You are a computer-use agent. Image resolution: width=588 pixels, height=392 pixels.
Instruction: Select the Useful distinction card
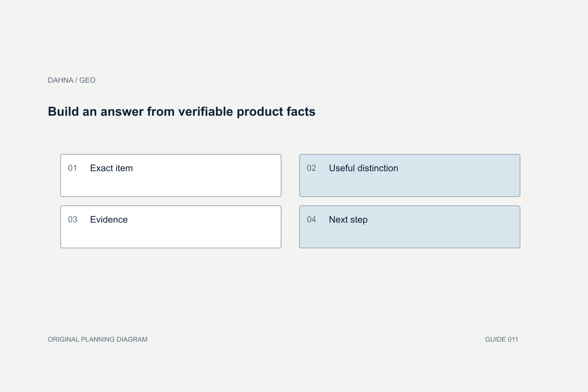pos(410,175)
